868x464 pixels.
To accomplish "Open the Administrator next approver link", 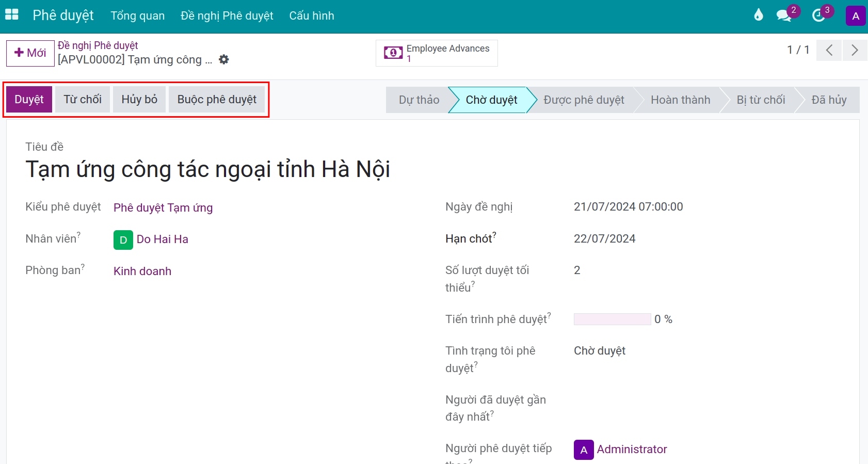I will (632, 450).
